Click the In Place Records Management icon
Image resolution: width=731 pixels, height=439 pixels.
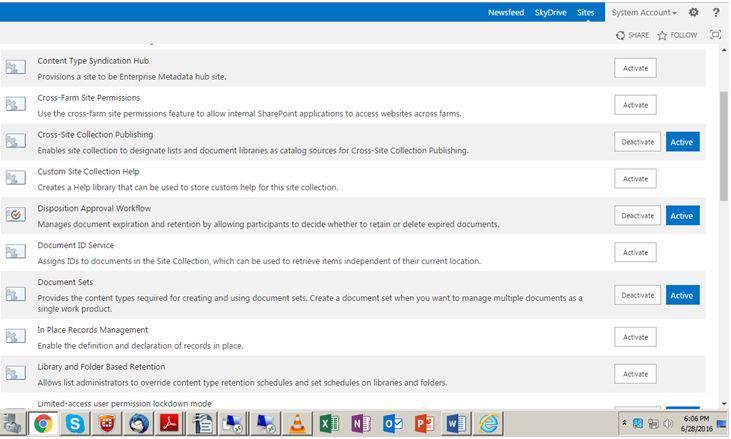pos(15,336)
